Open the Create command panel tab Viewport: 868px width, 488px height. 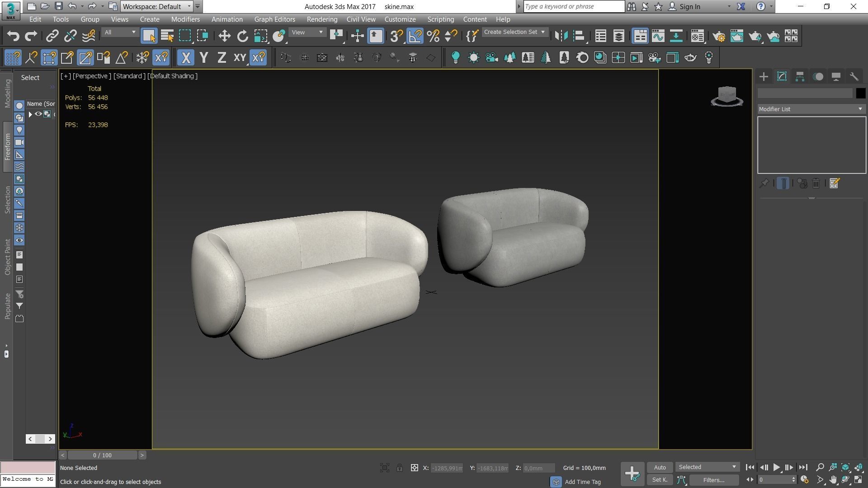[764, 76]
